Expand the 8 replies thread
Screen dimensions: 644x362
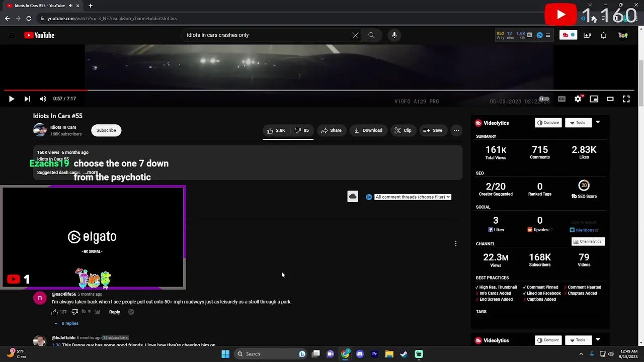tap(66, 323)
